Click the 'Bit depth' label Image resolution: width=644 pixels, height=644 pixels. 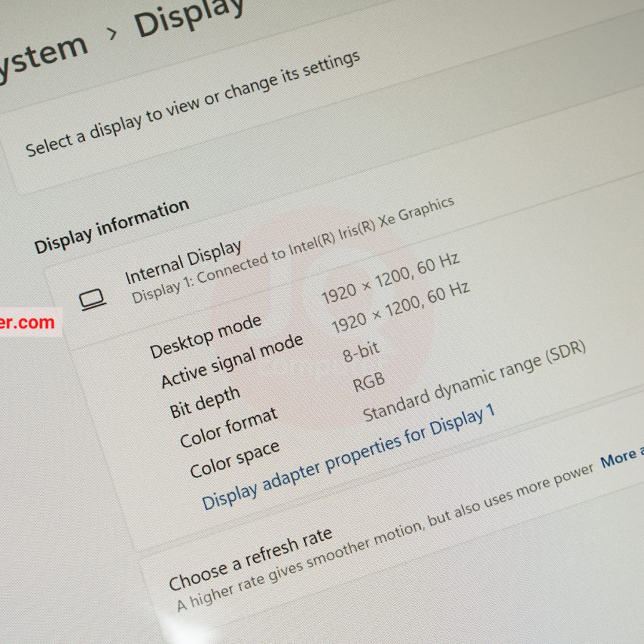205,402
